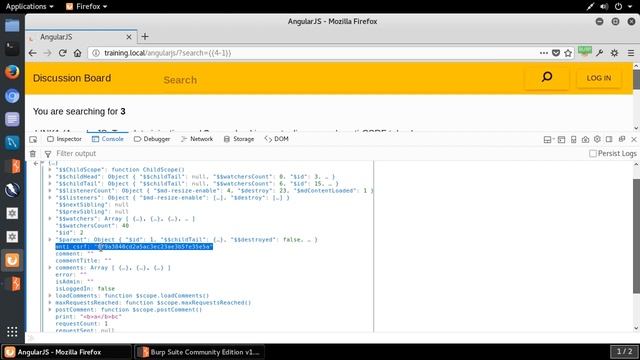Open the DevTools settings gear
This screenshot has width=640, height=360.
pyautogui.click(x=597, y=139)
